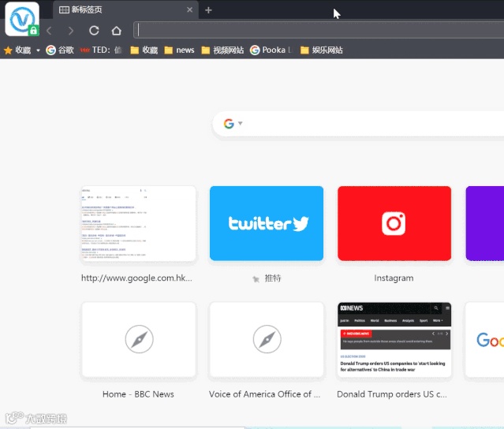Screen dimensions: 504x429
Task: Open the TED bookmark
Action: tap(101, 50)
